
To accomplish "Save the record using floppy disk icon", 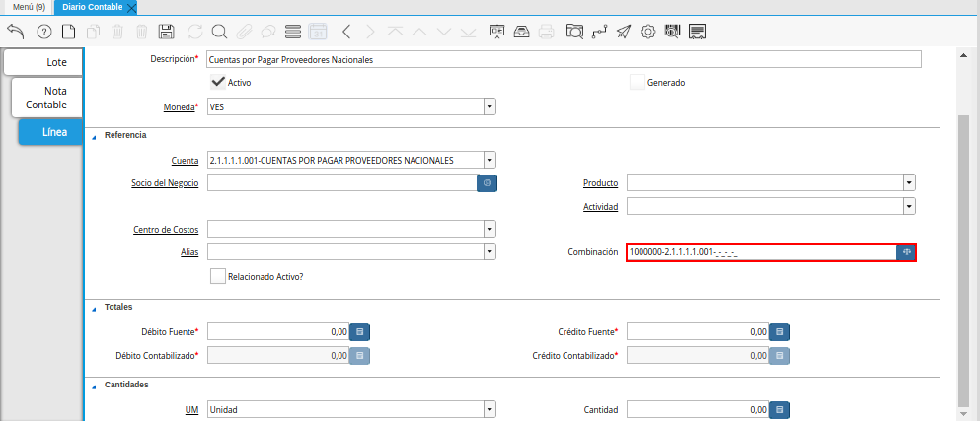I will (x=167, y=32).
